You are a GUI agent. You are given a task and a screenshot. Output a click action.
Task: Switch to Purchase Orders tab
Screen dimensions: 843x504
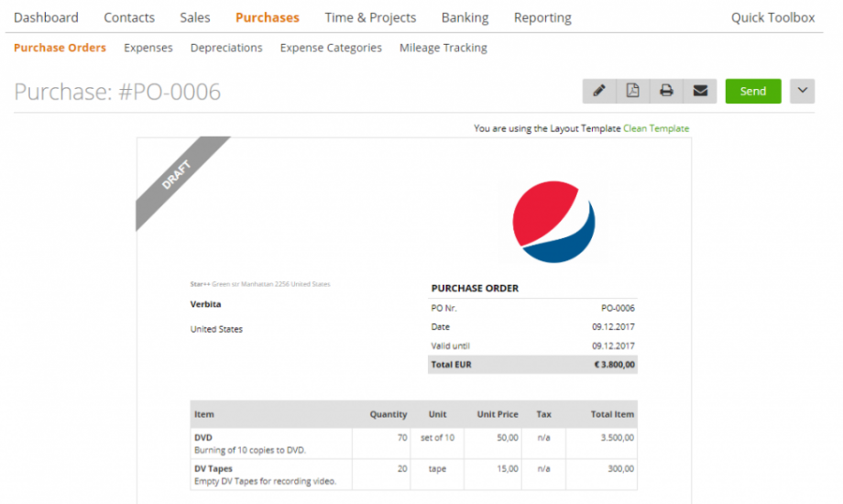pyautogui.click(x=60, y=48)
